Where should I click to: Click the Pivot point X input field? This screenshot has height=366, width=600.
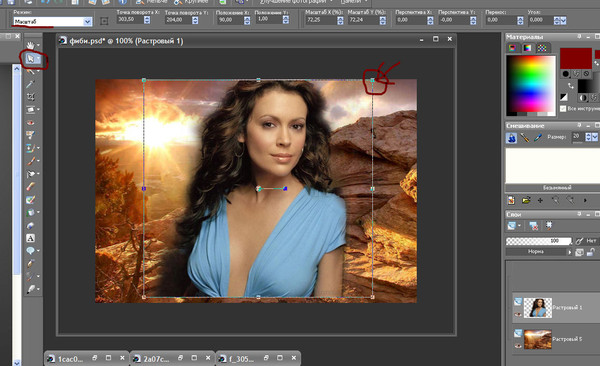click(x=130, y=20)
